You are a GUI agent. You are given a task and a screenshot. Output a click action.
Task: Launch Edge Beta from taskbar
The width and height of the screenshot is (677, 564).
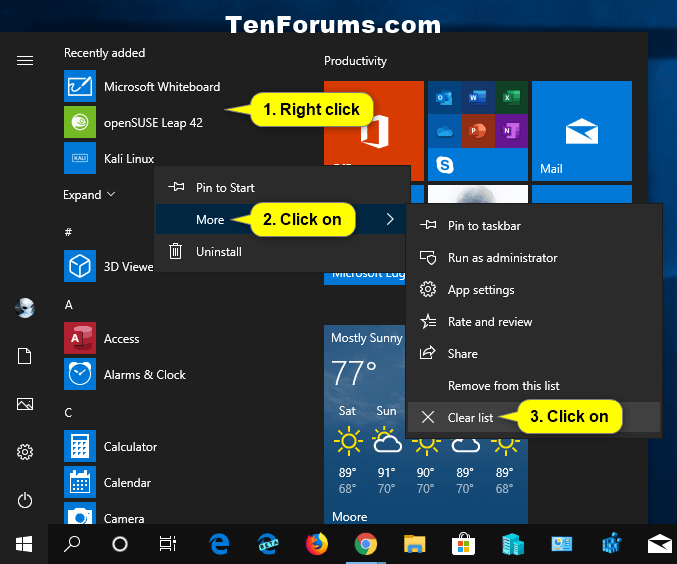(268, 544)
